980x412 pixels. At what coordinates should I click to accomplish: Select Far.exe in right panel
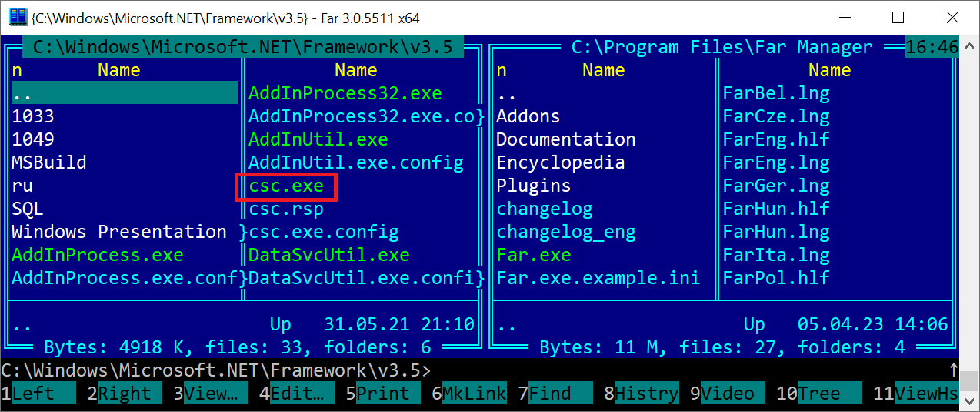tap(534, 255)
